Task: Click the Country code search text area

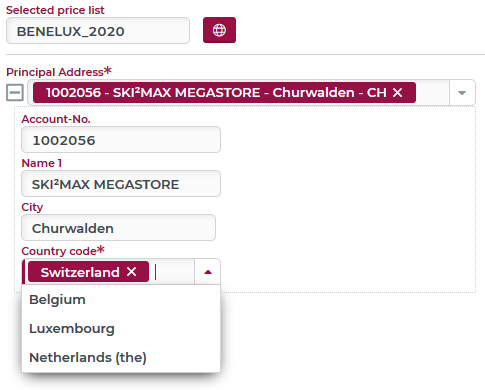Action: [x=173, y=272]
